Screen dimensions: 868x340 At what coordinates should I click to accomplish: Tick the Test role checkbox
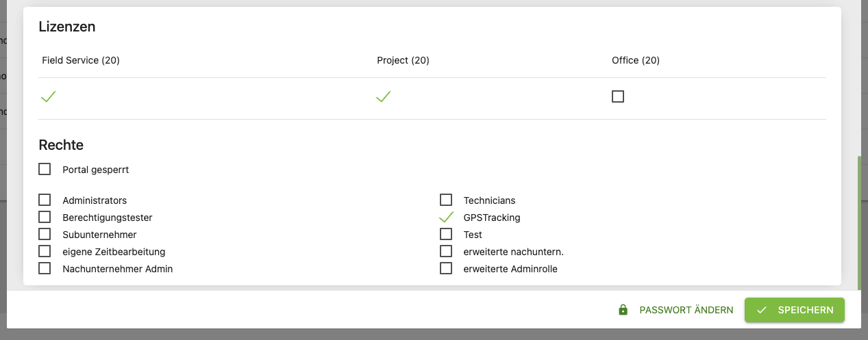pos(446,234)
